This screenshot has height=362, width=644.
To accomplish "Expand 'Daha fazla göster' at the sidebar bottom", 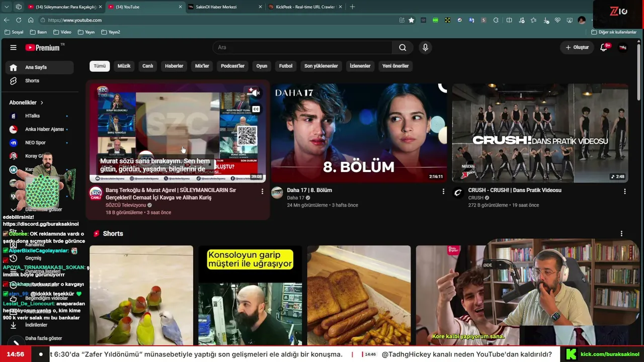I will coord(43,338).
